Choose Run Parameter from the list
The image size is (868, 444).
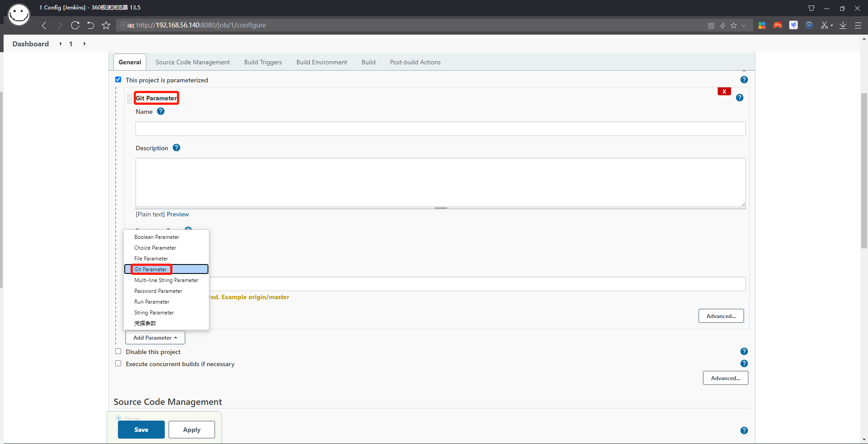click(x=166, y=302)
